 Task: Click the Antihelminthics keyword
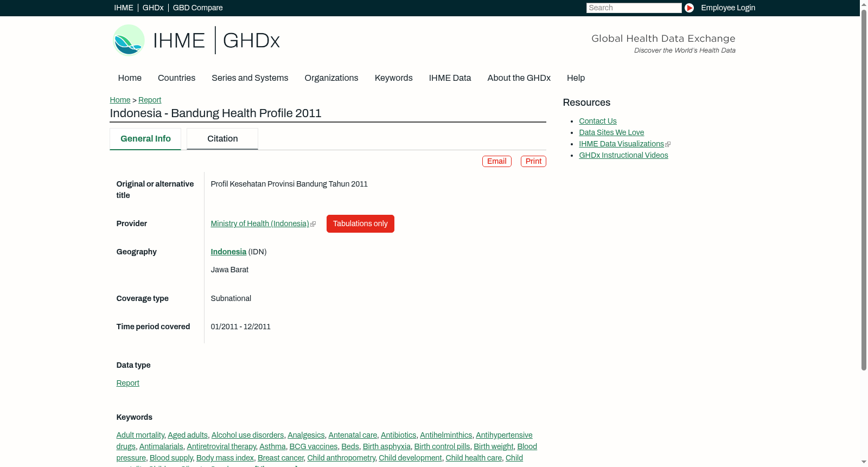coord(446,435)
